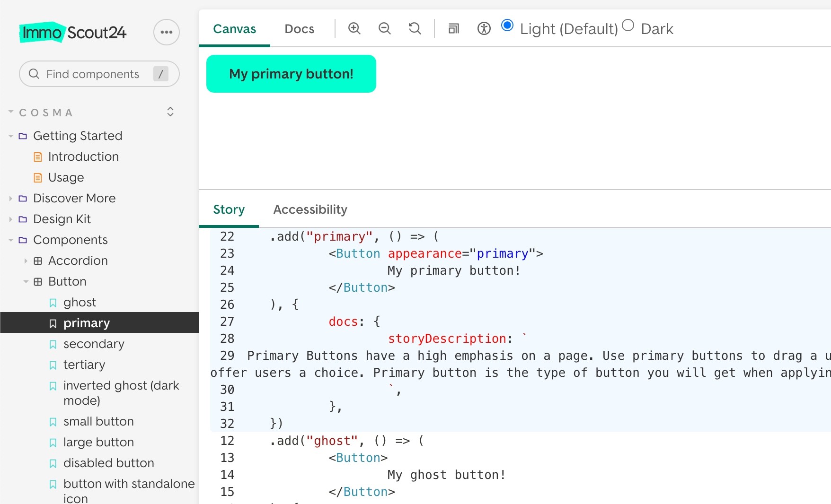This screenshot has height=504, width=831.
Task: Select the Dark theme radio button
Action: click(x=628, y=26)
